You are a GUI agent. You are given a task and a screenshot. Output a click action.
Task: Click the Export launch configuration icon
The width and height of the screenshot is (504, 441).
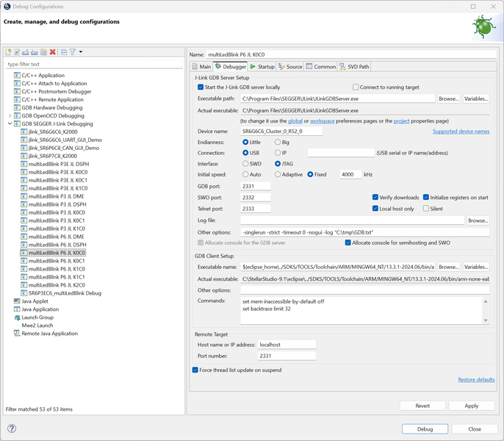(x=26, y=51)
